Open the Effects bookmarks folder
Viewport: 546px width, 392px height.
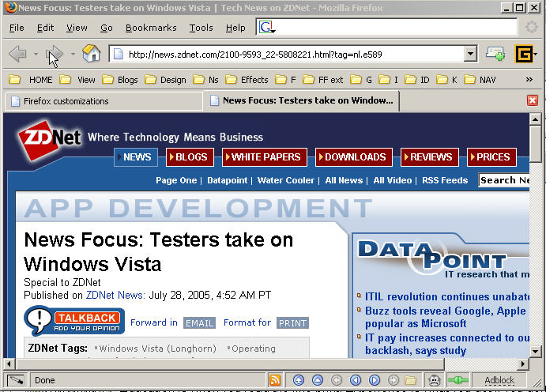pos(247,80)
